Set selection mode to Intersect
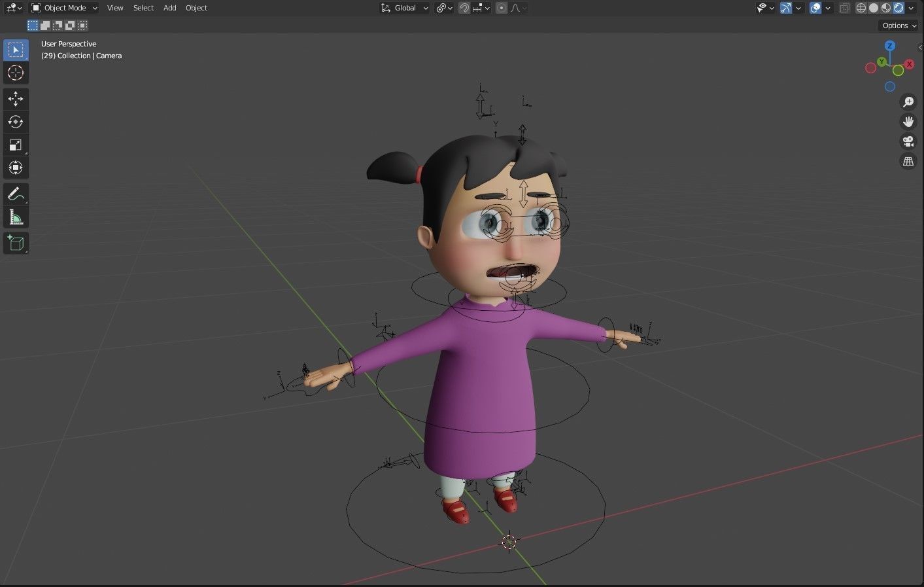The width and height of the screenshot is (924, 587). click(82, 26)
